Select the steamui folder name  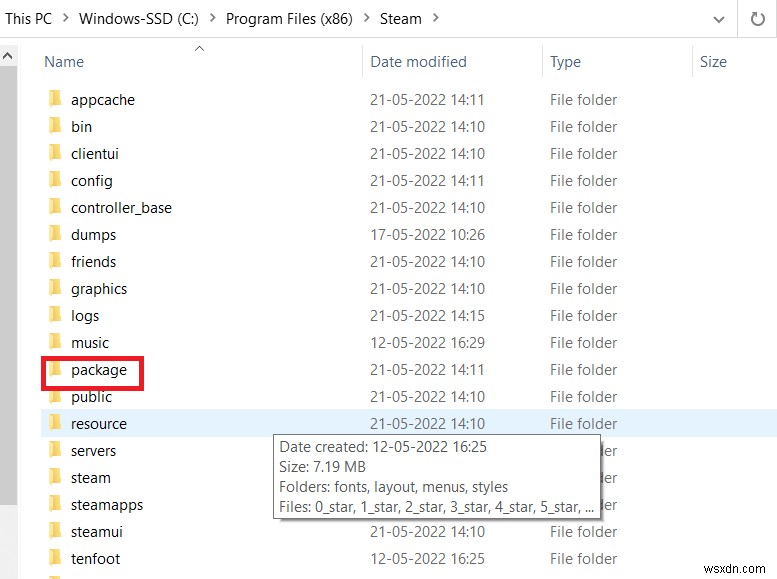coord(97,532)
